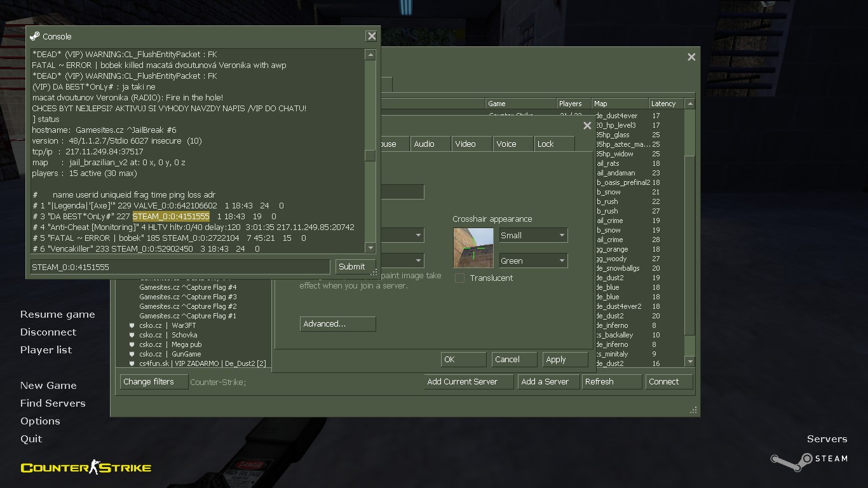Screen dimensions: 868x488
Task: Click Resume game in main menu
Action: coord(57,315)
